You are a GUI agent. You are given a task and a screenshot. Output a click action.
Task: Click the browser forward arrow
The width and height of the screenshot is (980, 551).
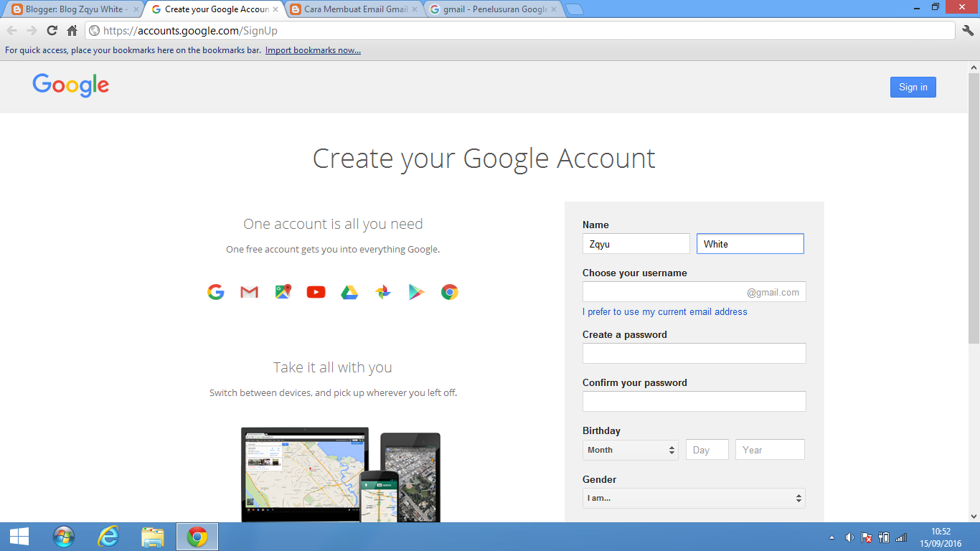point(32,30)
